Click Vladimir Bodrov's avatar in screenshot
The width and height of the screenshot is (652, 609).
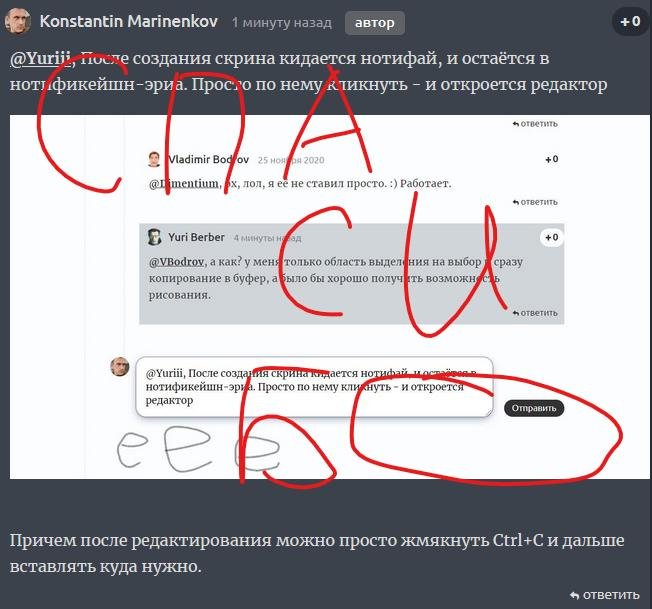pyautogui.click(x=154, y=159)
